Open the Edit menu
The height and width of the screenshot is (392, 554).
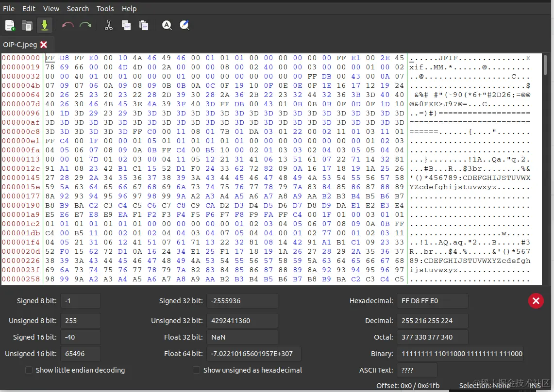pyautogui.click(x=29, y=8)
